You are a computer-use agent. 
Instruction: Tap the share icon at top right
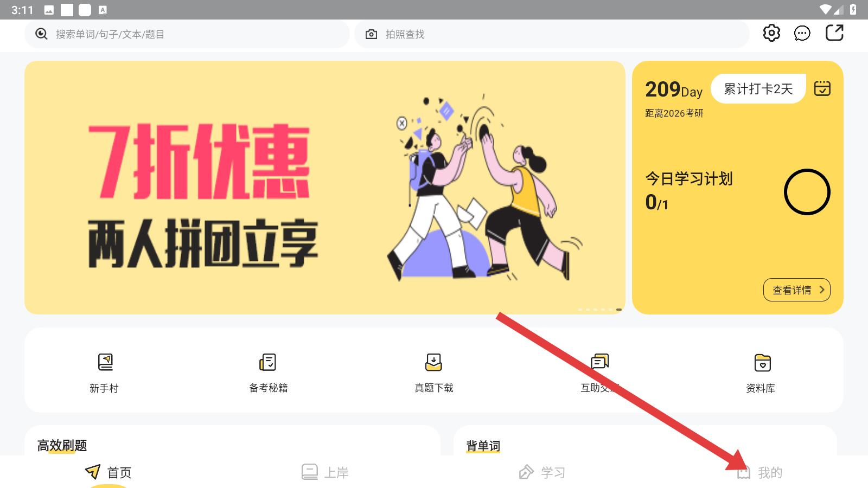coord(834,33)
